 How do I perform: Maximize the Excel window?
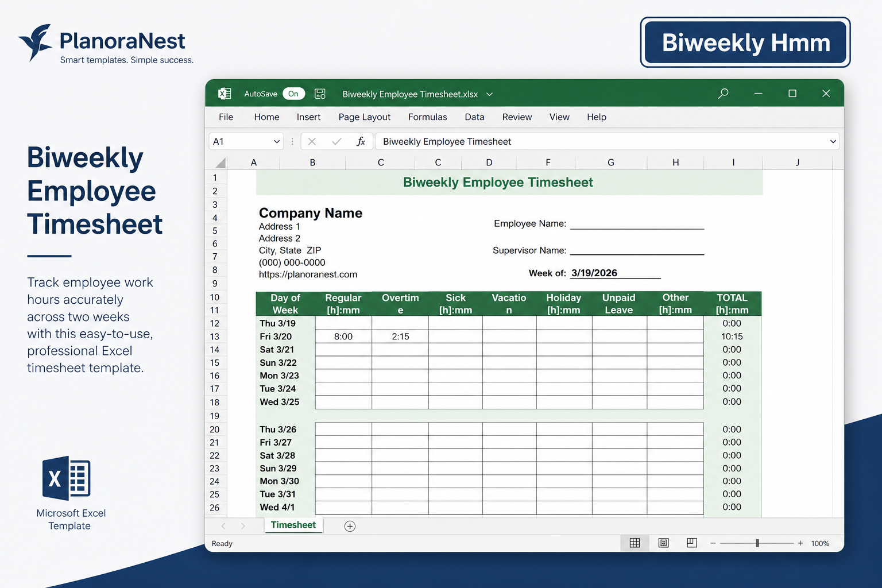pos(792,93)
